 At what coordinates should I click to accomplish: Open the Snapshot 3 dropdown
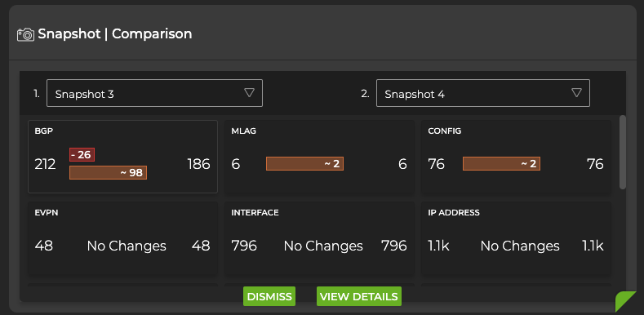(154, 93)
